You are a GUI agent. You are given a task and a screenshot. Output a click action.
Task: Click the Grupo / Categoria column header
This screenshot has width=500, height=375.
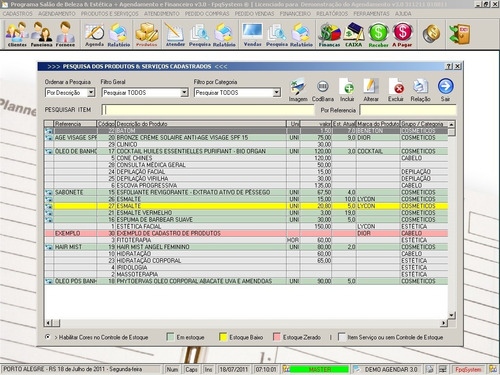coord(424,124)
